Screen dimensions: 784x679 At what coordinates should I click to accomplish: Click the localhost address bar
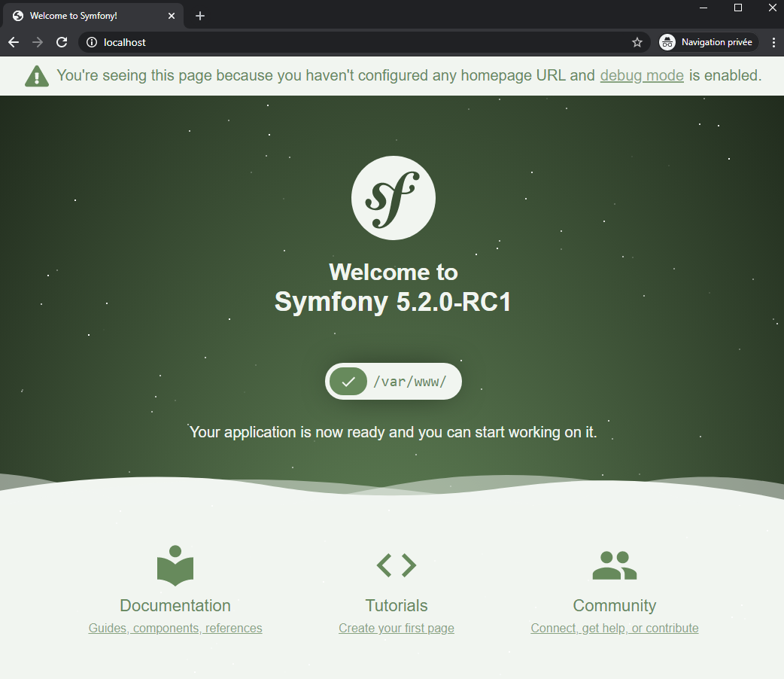click(364, 42)
